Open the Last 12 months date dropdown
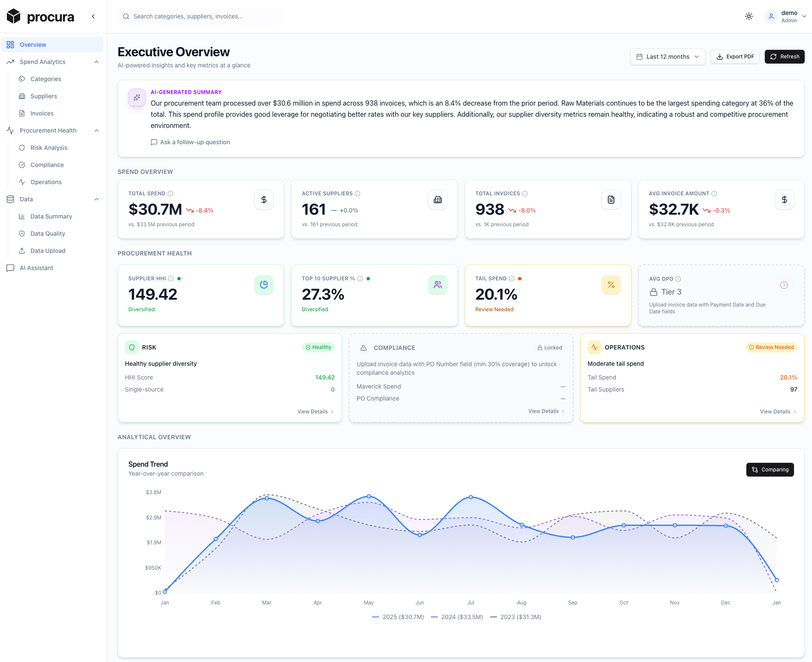This screenshot has width=812, height=662. (x=667, y=56)
